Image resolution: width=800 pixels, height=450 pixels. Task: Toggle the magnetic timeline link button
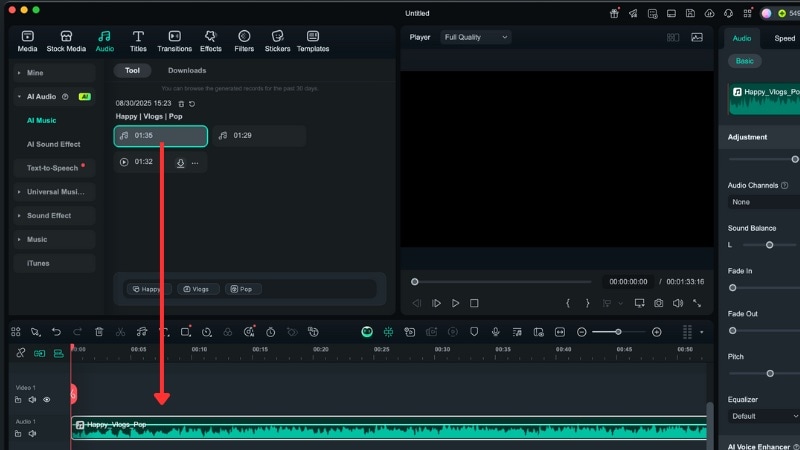coord(39,353)
